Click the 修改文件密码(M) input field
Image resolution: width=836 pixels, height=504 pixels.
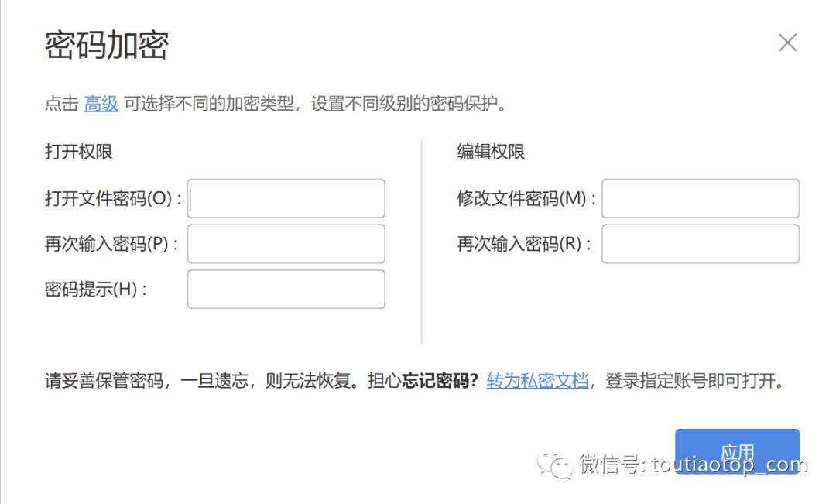pos(700,198)
